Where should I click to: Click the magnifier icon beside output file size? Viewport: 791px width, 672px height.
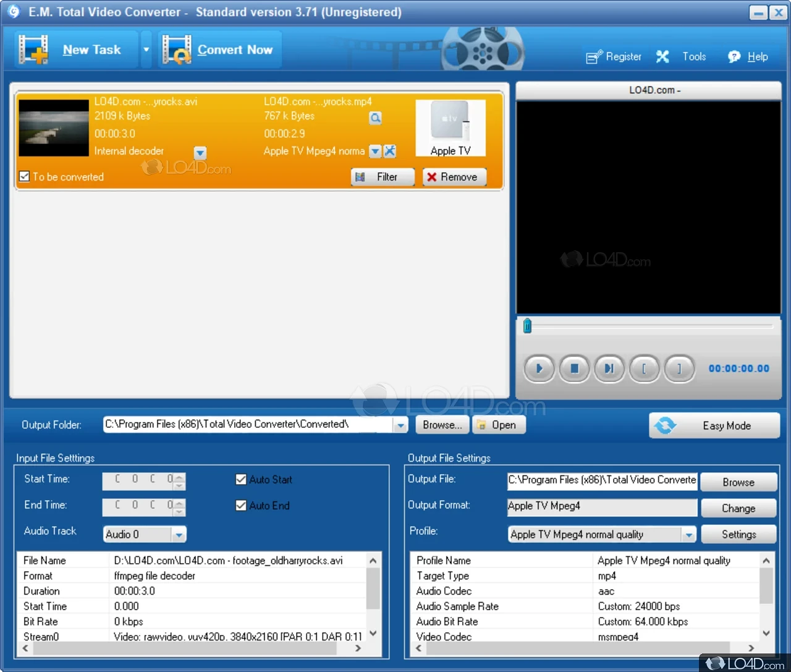[x=375, y=117]
